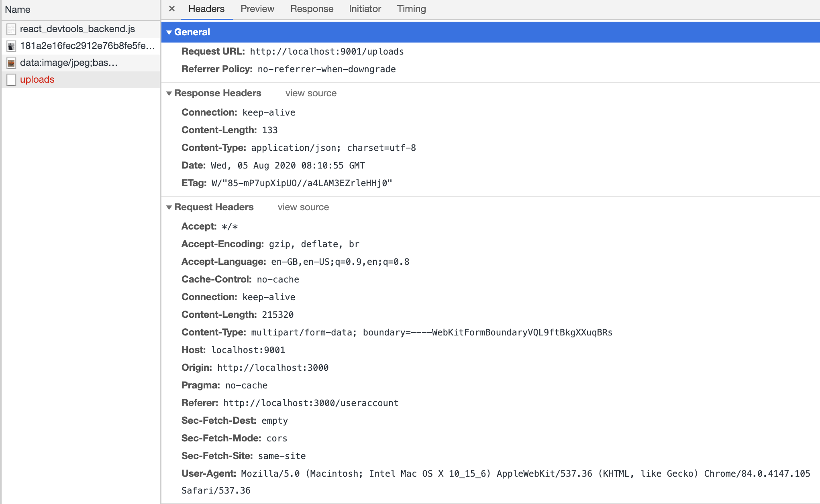View source of Request Headers

click(303, 207)
